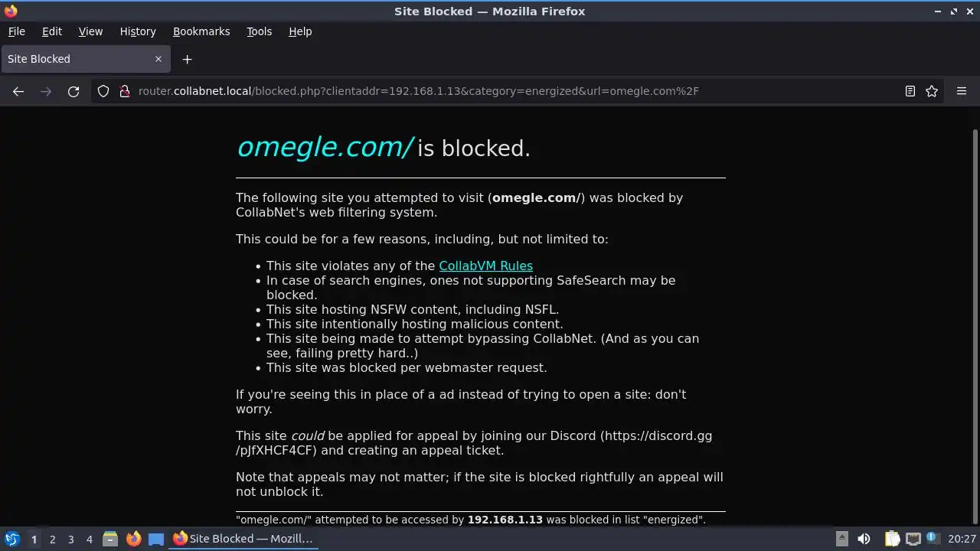
Task: Switch to workspace 3
Action: pyautogui.click(x=70, y=540)
